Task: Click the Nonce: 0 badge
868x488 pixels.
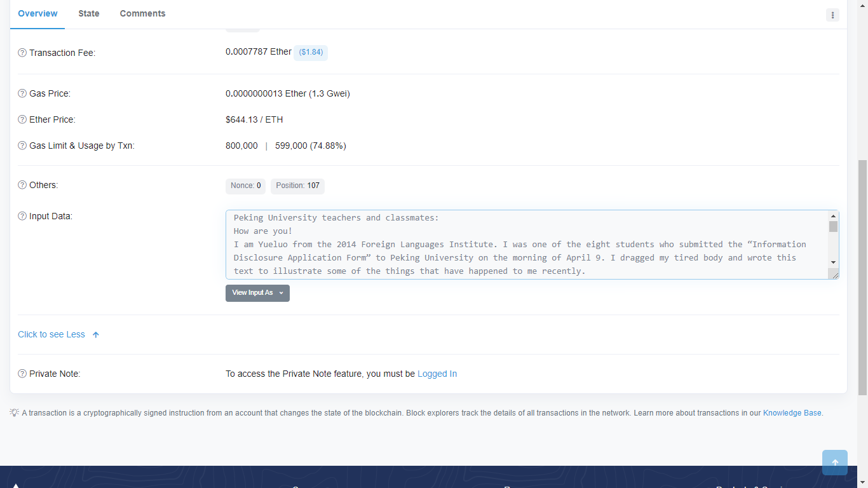Action: (245, 186)
